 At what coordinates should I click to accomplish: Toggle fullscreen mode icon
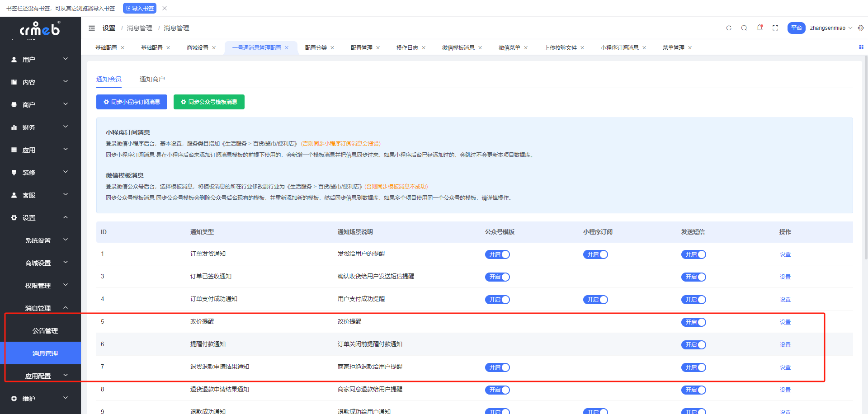click(775, 28)
